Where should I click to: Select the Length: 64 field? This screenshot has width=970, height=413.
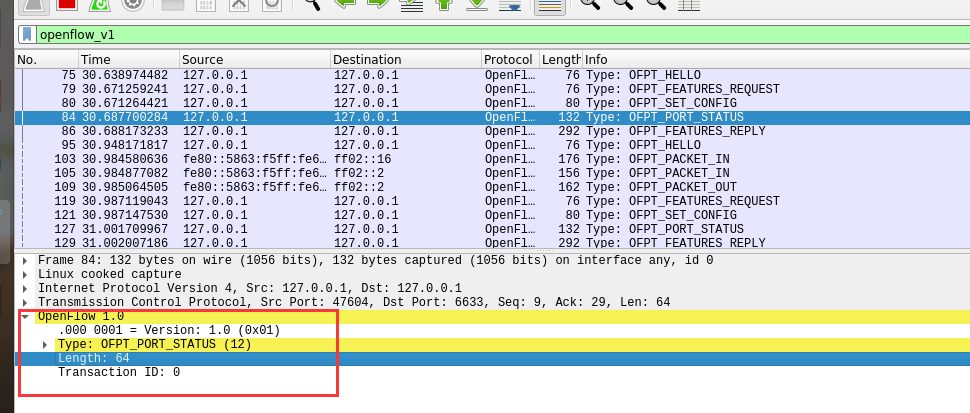(x=492, y=358)
